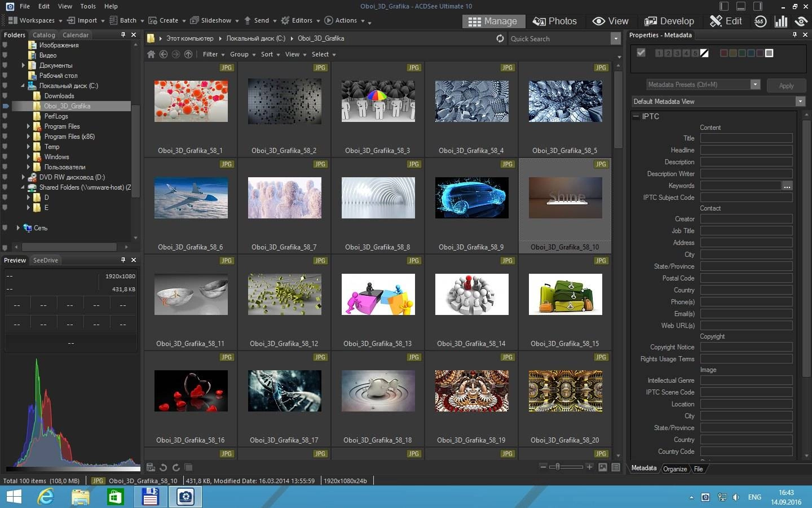Toggle left pane layout icon in title bar
The height and width of the screenshot is (508, 812).
pyautogui.click(x=724, y=6)
